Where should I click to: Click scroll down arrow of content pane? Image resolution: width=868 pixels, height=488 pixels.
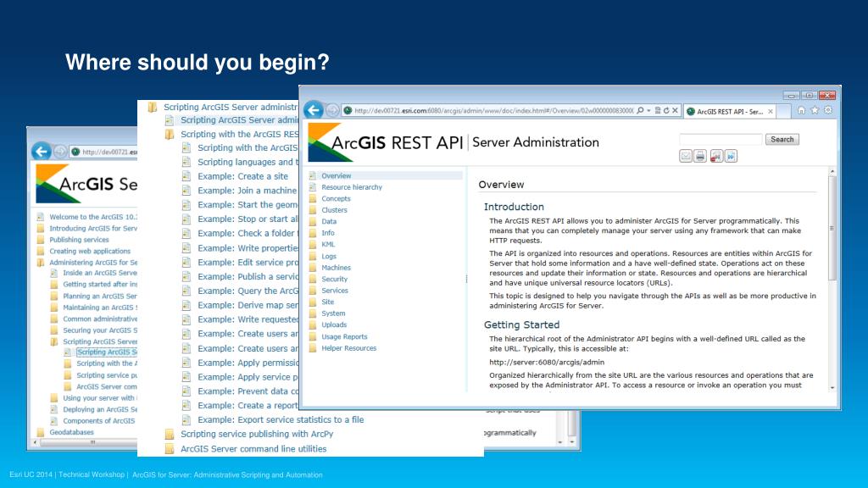tap(832, 388)
